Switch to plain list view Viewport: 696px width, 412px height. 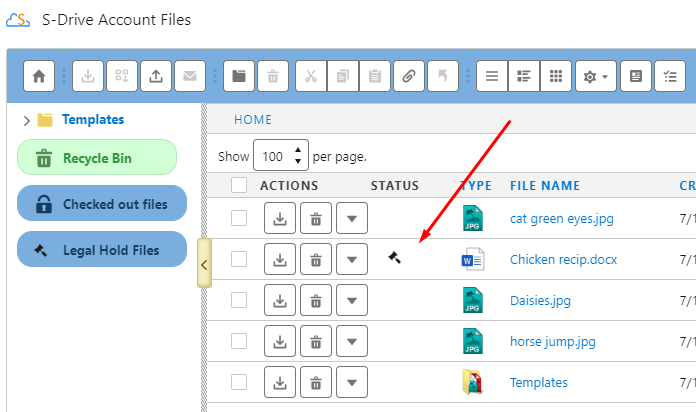pos(491,76)
